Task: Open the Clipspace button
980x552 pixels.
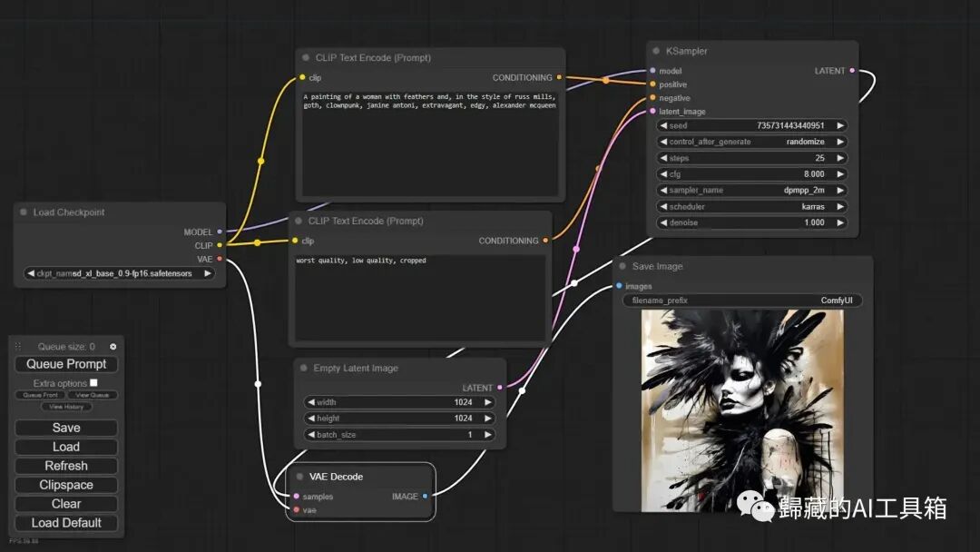Action: tap(66, 485)
